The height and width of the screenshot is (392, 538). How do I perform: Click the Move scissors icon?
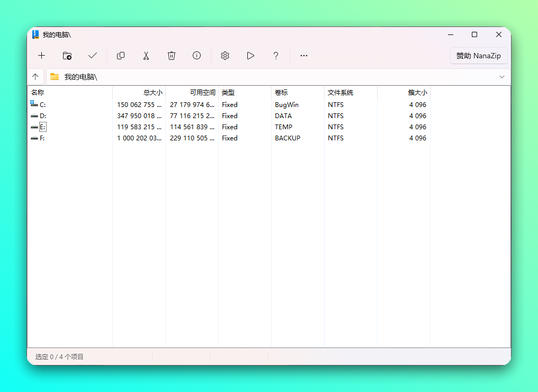click(x=146, y=56)
